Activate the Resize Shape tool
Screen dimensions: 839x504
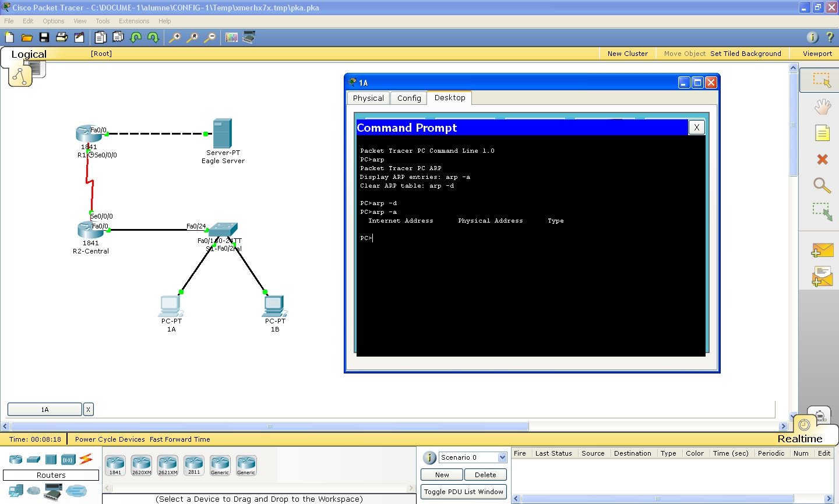point(823,212)
